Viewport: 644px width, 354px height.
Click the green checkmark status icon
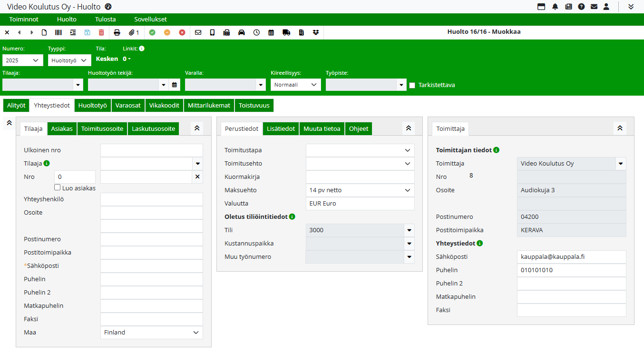(x=152, y=32)
